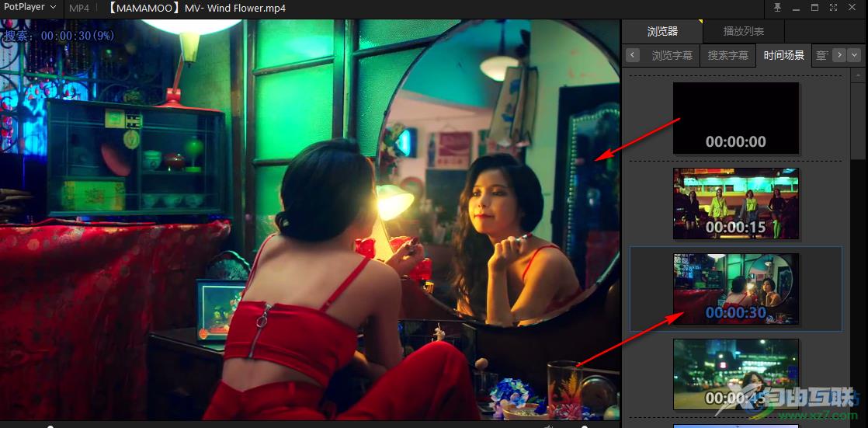Expand the sub-tab list dropdown
Image resolution: width=868 pixels, height=428 pixels.
854,55
